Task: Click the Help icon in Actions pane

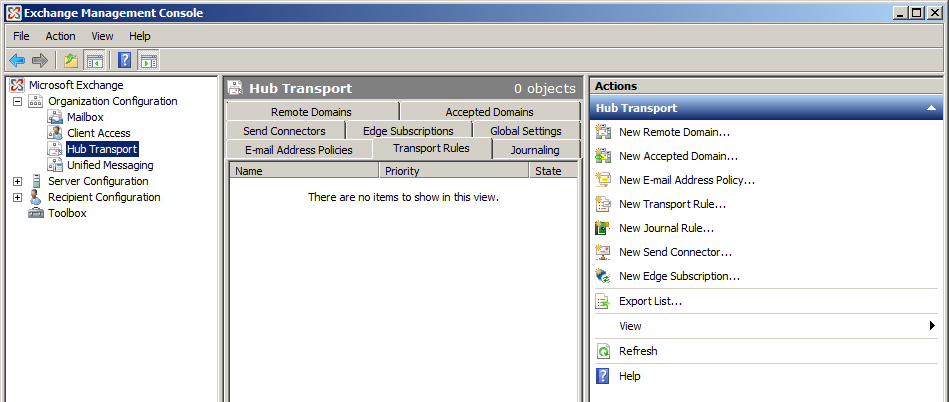Action: click(603, 376)
